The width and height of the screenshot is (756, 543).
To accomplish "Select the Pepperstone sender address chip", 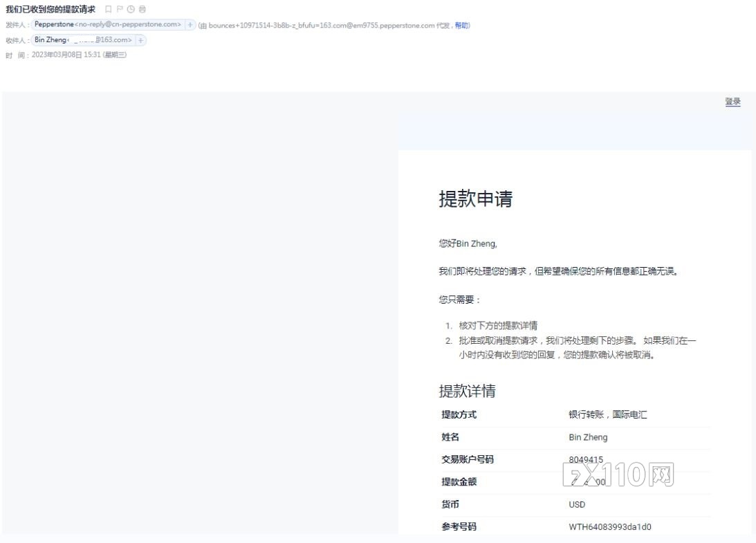I will tap(107, 25).
